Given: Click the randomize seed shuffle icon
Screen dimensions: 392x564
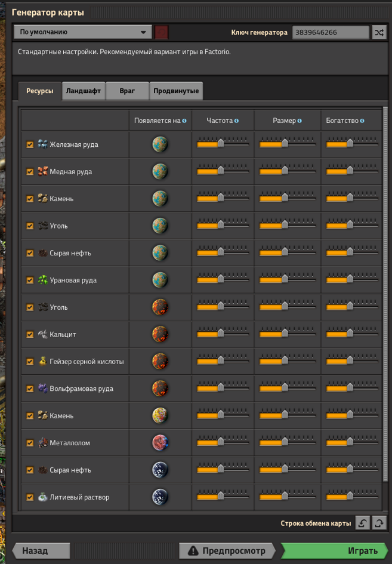Looking at the screenshot, I should [379, 32].
